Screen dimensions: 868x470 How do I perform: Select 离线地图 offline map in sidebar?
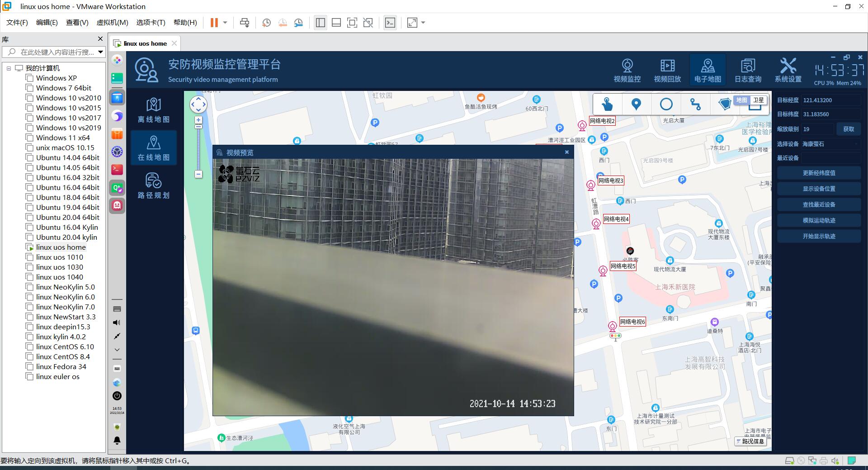point(154,110)
